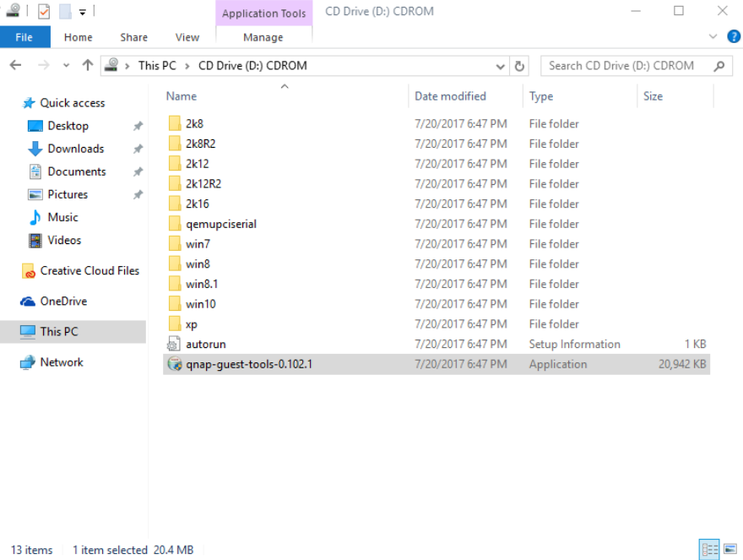Select the win7 folder icon
Viewport: 743px width, 560px height.
point(175,244)
